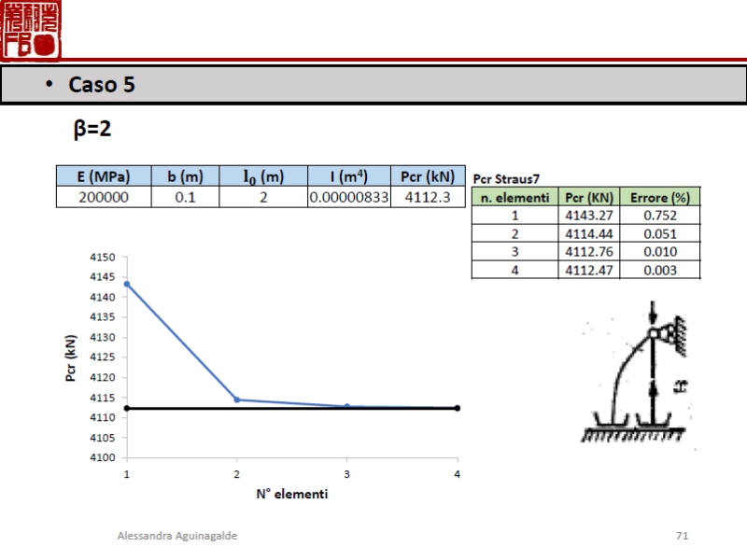Screen dimensions: 747x560
Task: Click the black horizontal reference line in chart
Action: pyautogui.click(x=289, y=408)
